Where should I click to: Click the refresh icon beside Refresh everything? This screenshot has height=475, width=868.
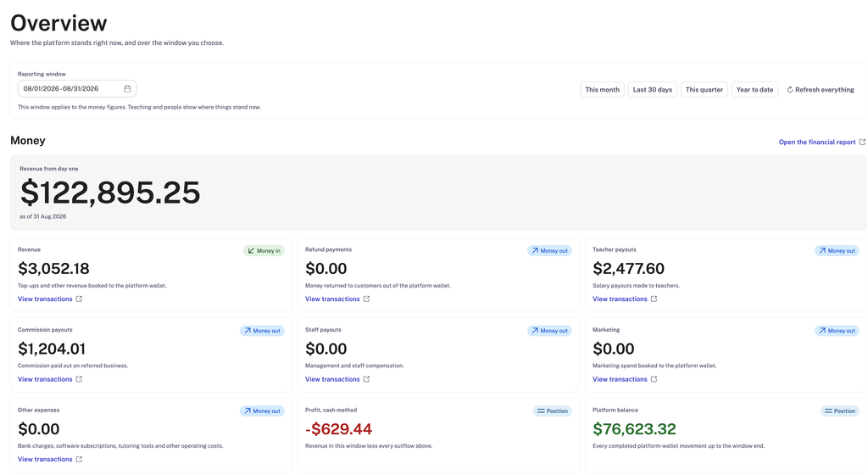pyautogui.click(x=790, y=90)
